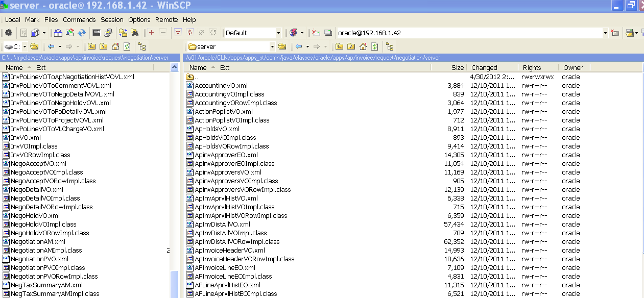
Task: Sort local panel by Ext column header
Action: tap(41, 67)
